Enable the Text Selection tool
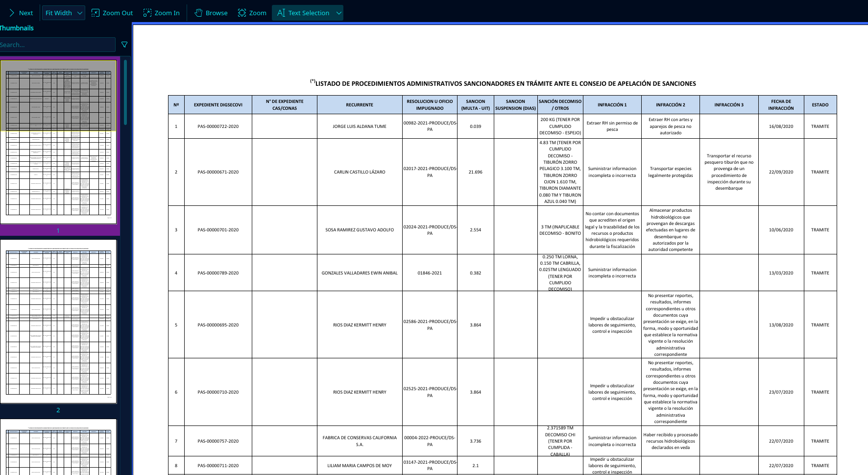 point(303,13)
